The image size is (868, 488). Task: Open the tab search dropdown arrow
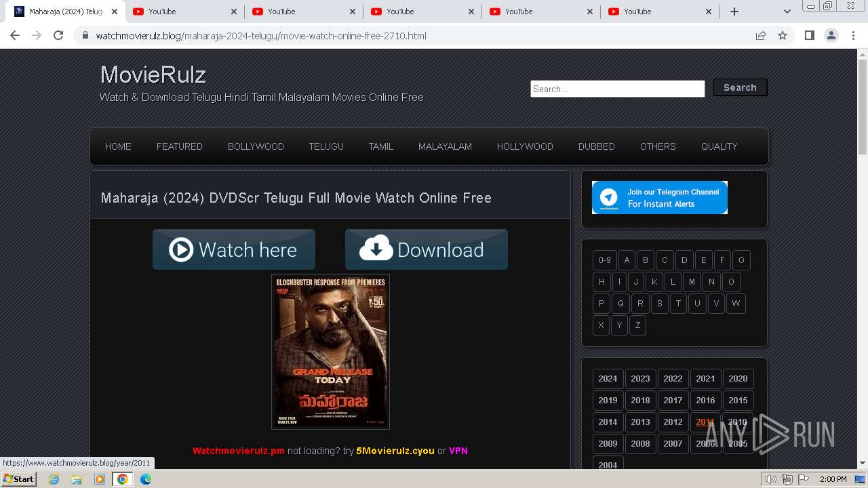point(787,12)
